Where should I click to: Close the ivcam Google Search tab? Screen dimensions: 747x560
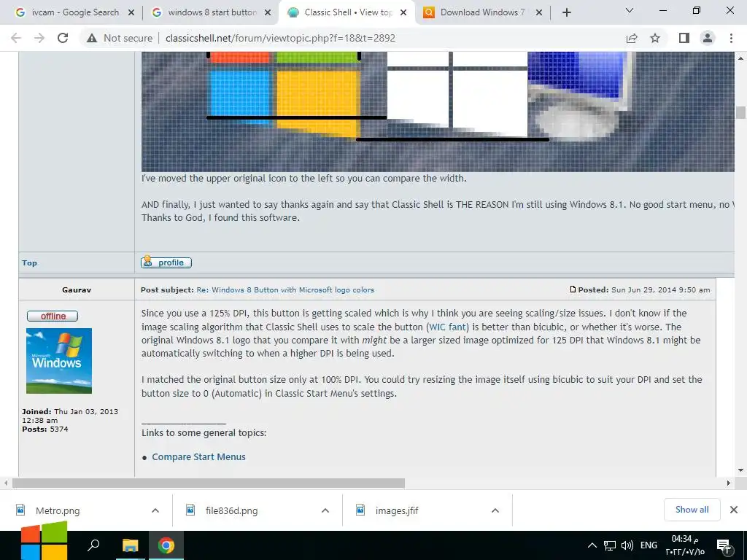(131, 13)
